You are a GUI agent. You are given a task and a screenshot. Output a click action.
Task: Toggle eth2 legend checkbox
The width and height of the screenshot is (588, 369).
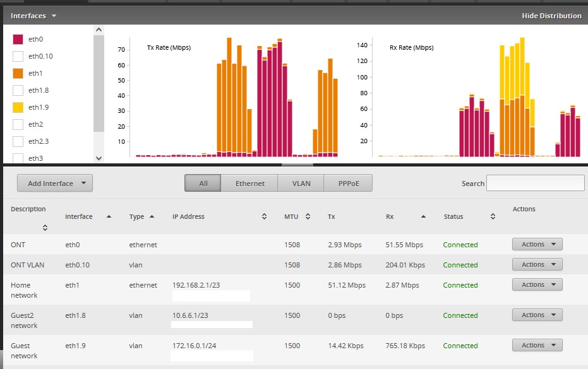click(18, 124)
